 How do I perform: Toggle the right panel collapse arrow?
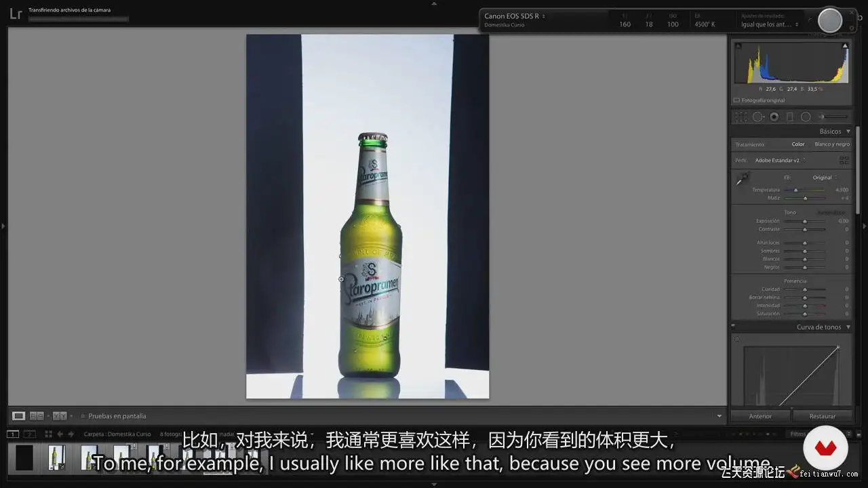[x=865, y=226]
